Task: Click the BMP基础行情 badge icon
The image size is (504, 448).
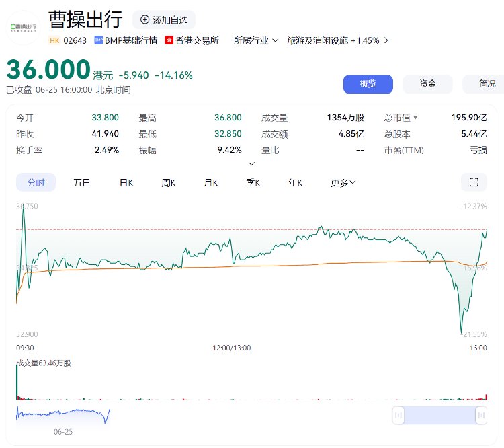Action: (98, 40)
